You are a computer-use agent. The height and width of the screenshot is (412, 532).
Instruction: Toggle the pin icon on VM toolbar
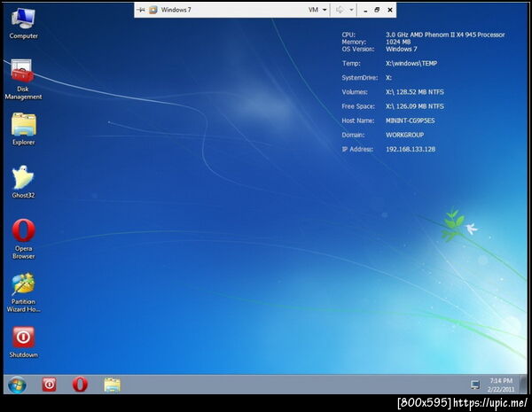pos(141,10)
